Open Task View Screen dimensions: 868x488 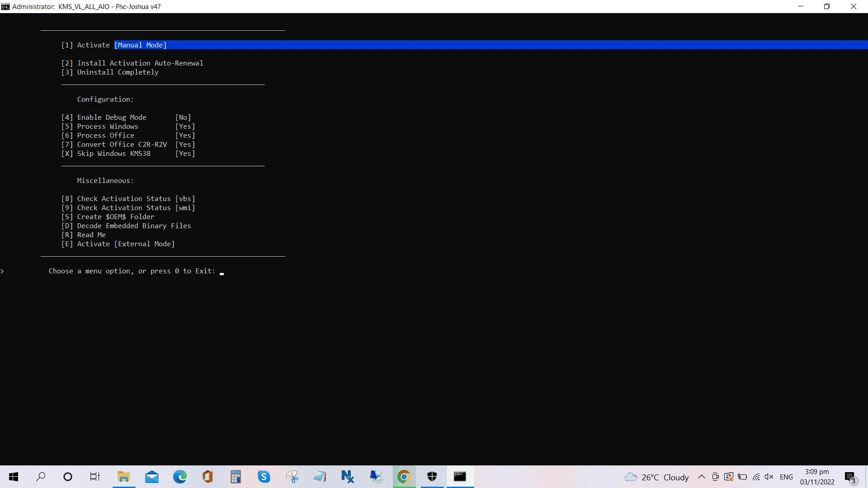95,477
